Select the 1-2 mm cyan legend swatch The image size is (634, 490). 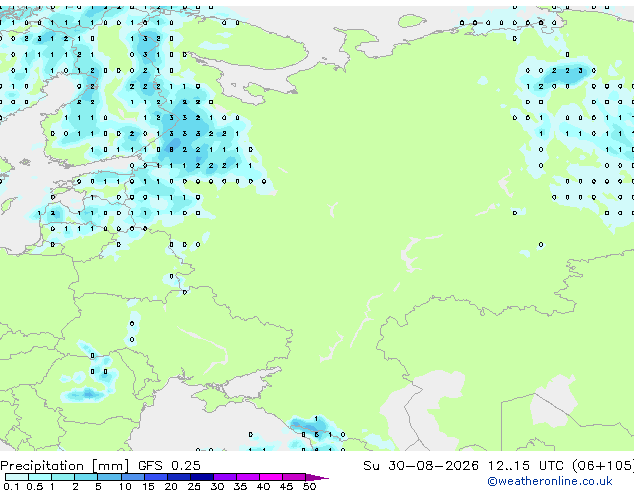tap(63, 477)
